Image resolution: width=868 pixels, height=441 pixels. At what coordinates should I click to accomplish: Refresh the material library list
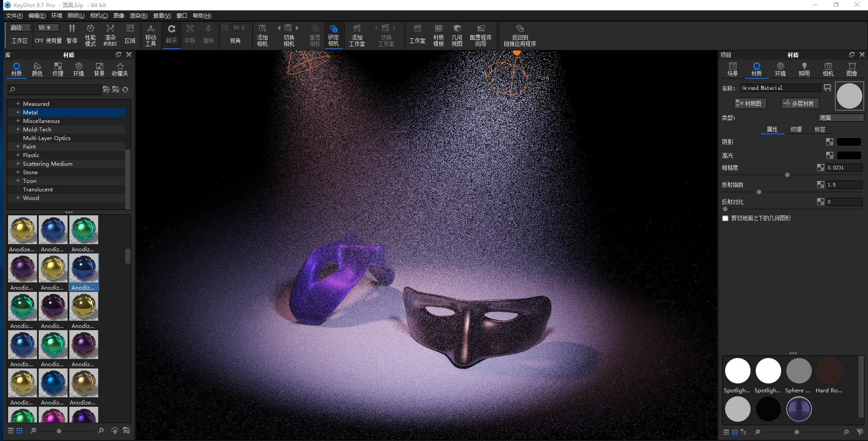[x=126, y=90]
